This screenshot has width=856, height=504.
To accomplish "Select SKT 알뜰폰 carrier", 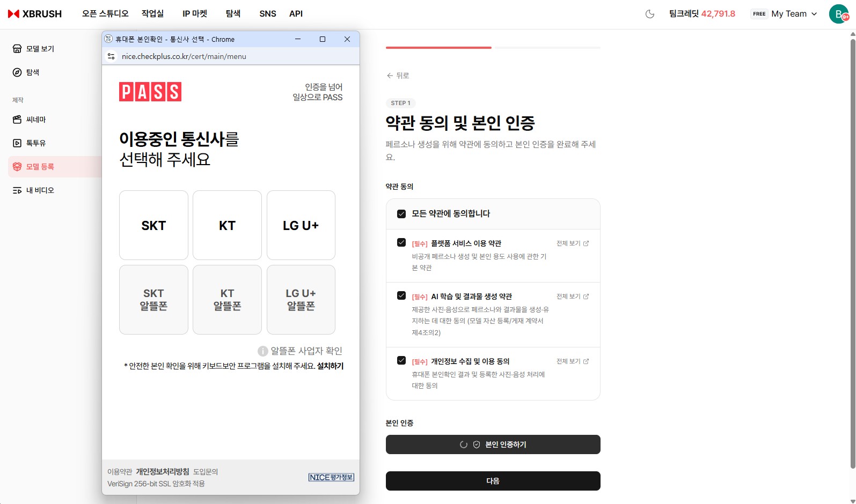I will click(153, 300).
